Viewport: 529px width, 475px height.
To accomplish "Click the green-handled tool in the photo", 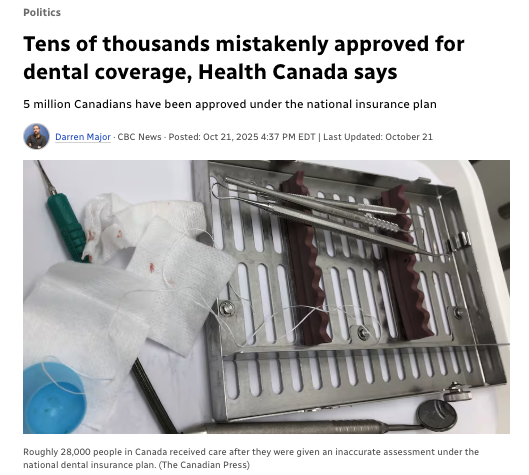I will click(x=65, y=227).
